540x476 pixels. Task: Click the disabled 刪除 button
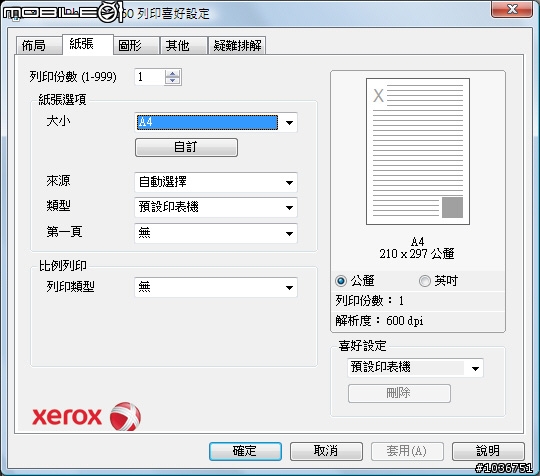[x=399, y=393]
